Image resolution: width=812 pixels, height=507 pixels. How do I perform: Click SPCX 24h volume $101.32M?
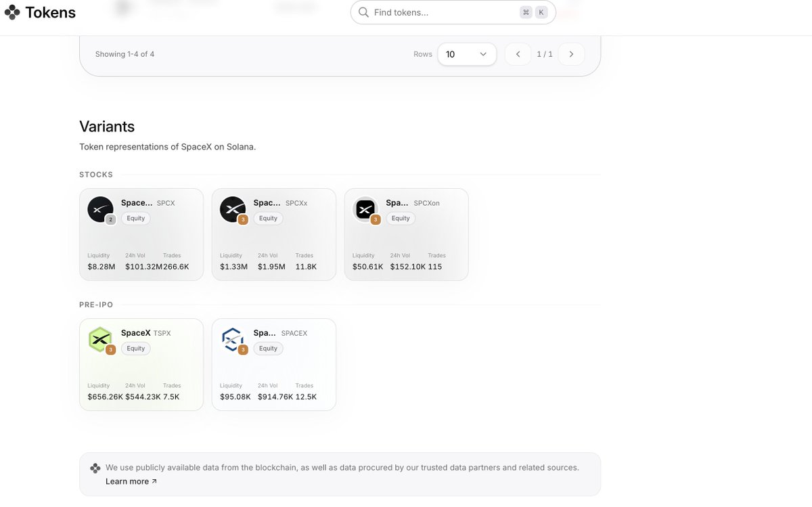(x=144, y=267)
